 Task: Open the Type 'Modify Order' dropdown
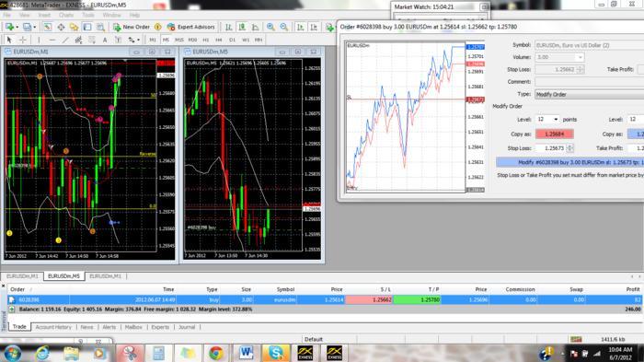pyautogui.click(x=590, y=94)
